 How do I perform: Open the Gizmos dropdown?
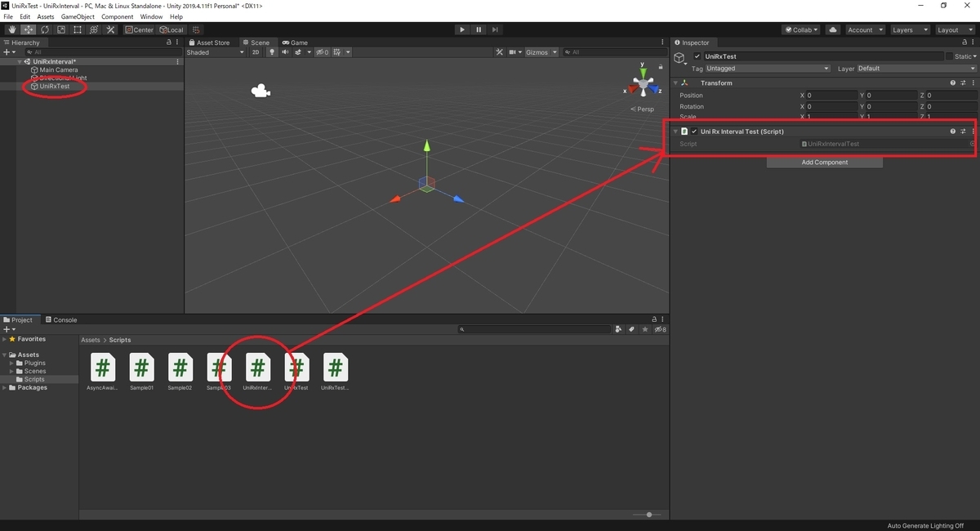[x=541, y=52]
